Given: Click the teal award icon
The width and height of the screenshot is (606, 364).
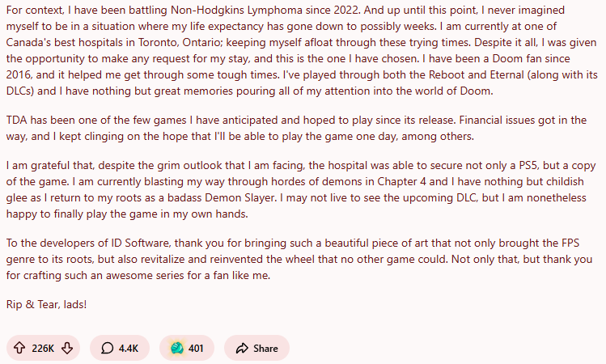Looking at the screenshot, I should click(176, 349).
